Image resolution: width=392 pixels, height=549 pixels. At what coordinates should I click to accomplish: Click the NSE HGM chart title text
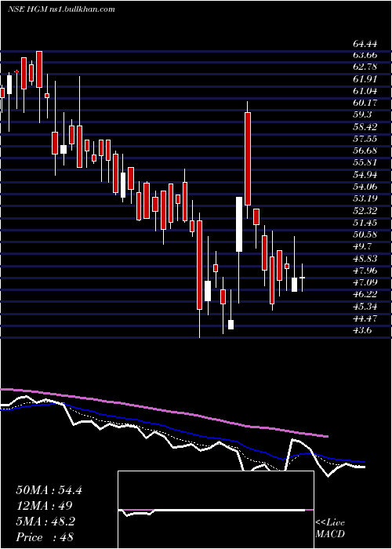(61, 9)
